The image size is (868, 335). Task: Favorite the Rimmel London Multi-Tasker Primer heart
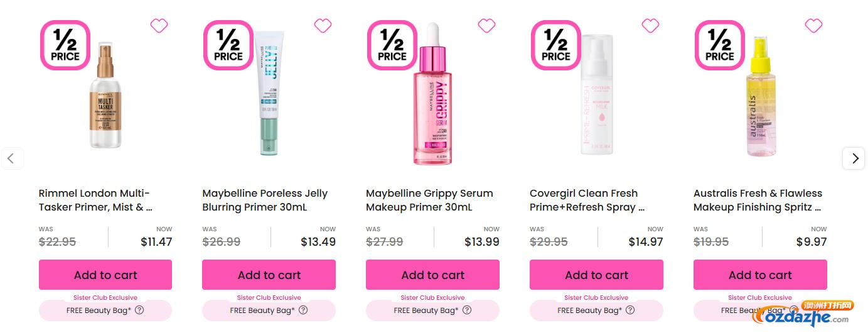[x=159, y=26]
